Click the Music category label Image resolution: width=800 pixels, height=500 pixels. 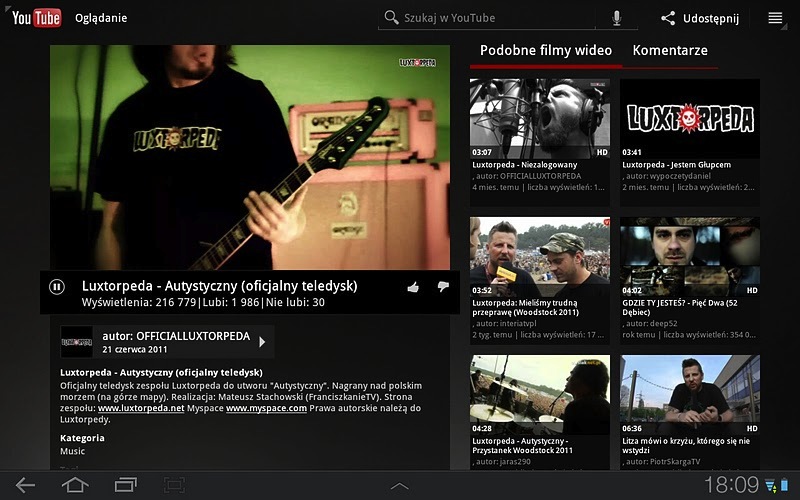72,451
